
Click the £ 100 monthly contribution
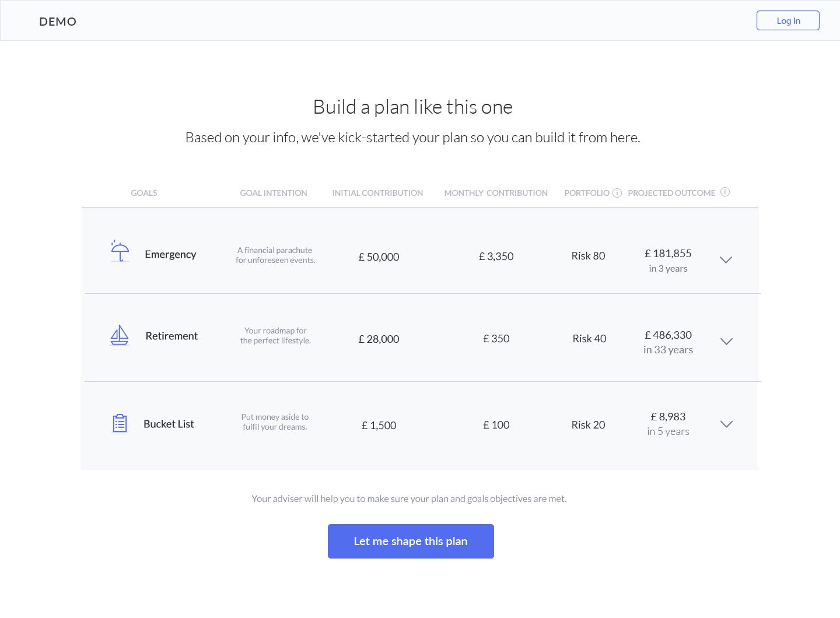496,425
